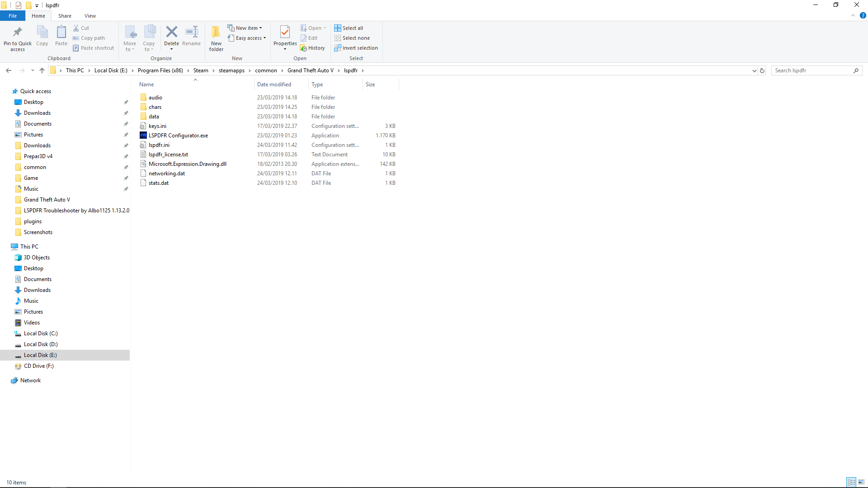The image size is (868, 488).
Task: Switch to large icons view toggle
Action: pyautogui.click(x=861, y=482)
